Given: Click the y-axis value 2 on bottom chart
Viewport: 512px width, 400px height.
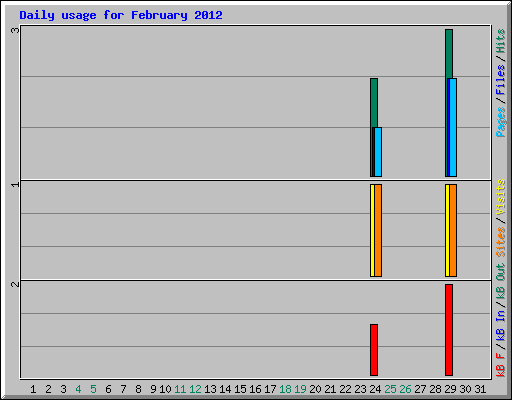Looking at the screenshot, I should click(x=15, y=284).
